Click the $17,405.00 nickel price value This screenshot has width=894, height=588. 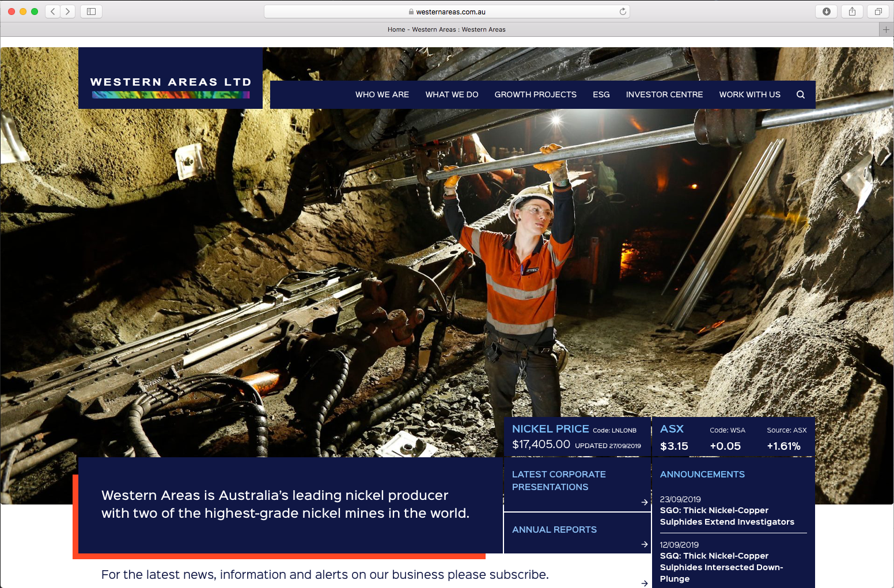541,444
